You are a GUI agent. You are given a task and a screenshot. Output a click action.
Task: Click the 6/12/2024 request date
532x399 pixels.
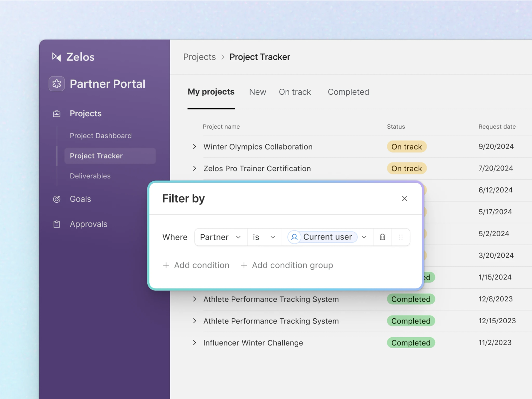click(x=495, y=190)
